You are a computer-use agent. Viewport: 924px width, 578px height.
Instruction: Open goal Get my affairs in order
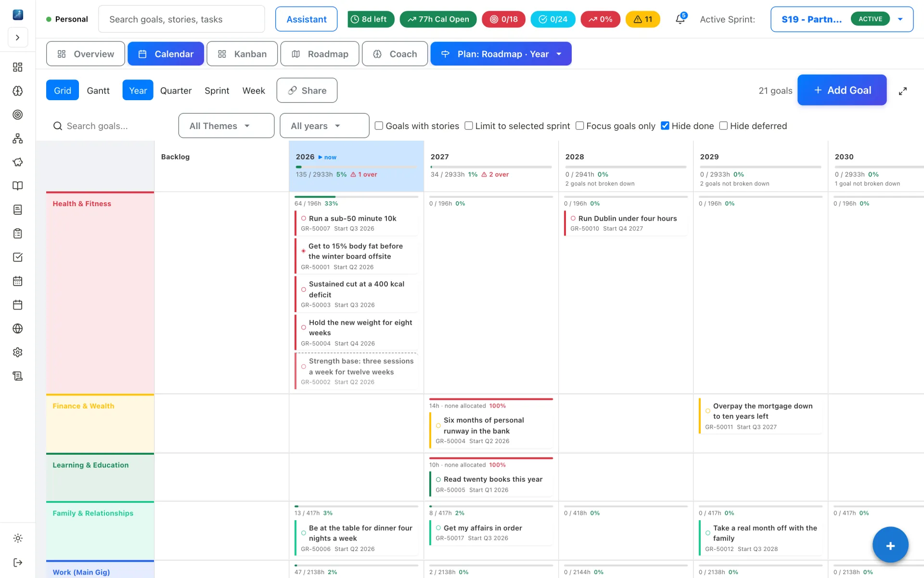pos(491,533)
